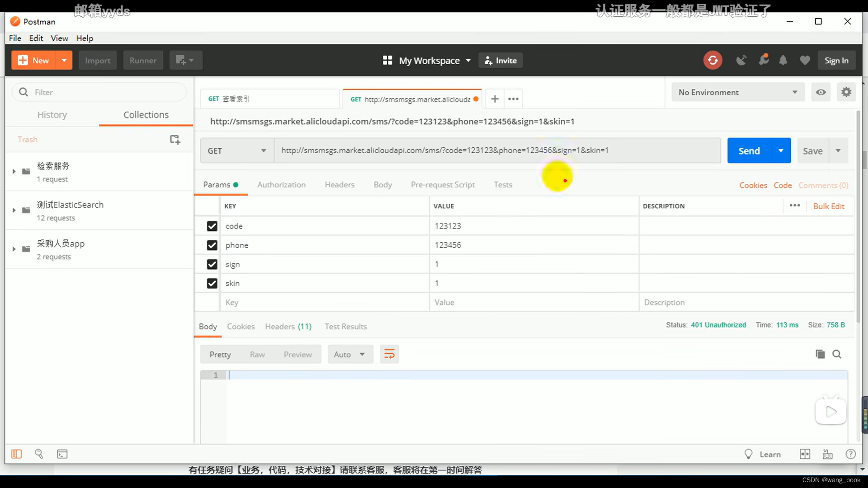Image resolution: width=868 pixels, height=488 pixels.
Task: Click the filter search icon in sidebar
Action: click(x=24, y=92)
